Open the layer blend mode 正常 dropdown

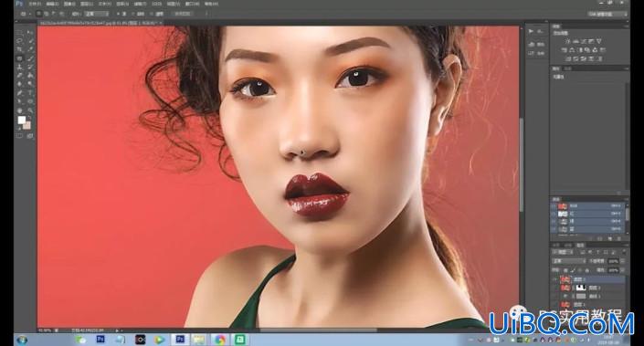pos(569,261)
